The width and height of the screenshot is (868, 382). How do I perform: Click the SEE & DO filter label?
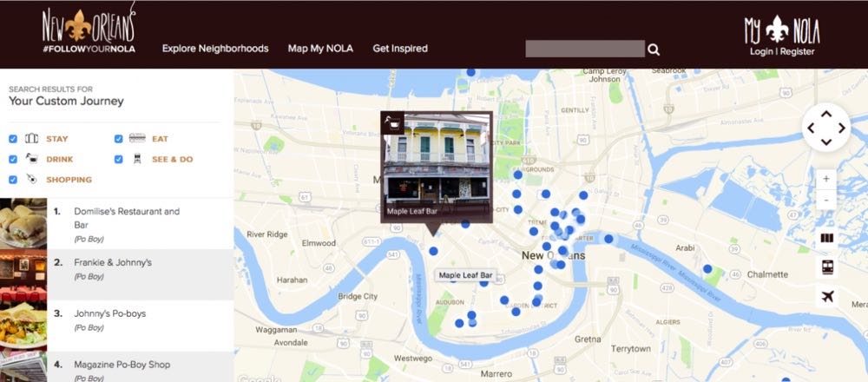click(173, 160)
